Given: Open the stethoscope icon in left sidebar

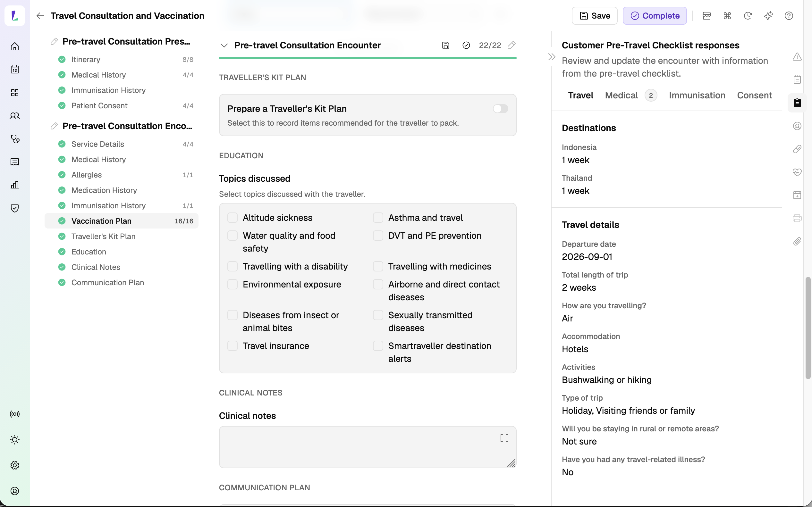Looking at the screenshot, I should (x=15, y=139).
